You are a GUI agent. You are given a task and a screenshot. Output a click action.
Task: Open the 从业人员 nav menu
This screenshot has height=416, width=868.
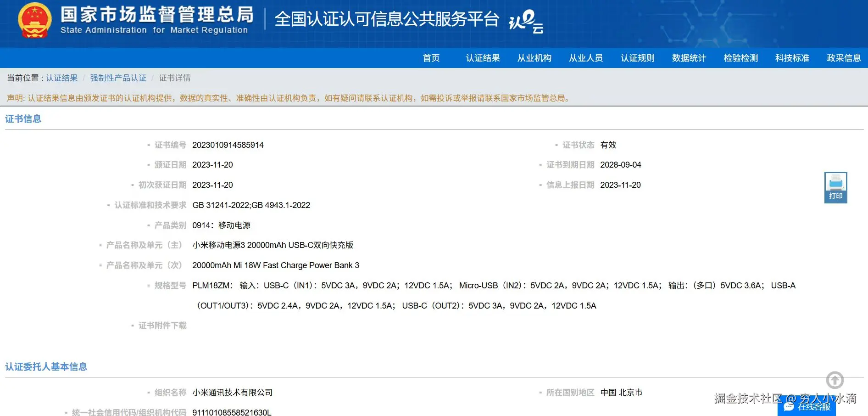[x=586, y=58]
